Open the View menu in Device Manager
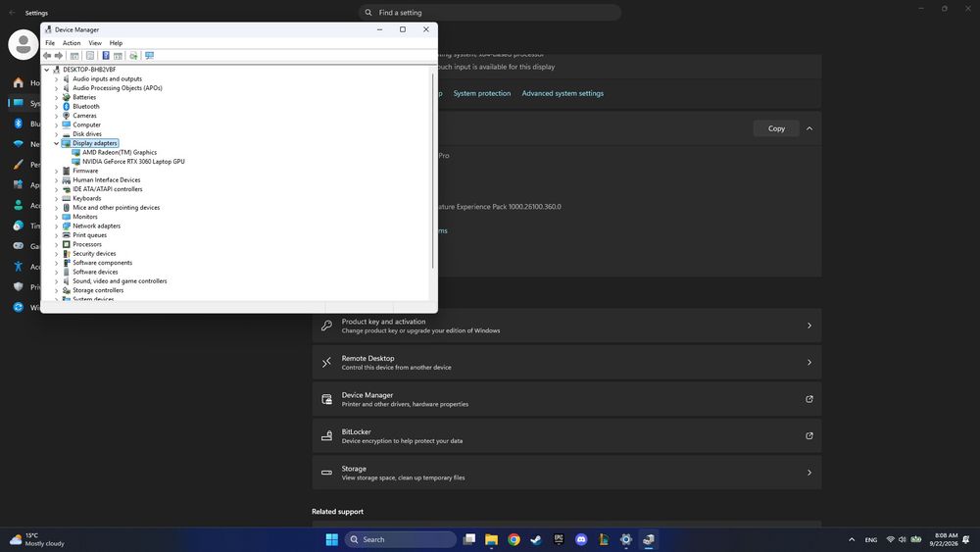Image resolution: width=980 pixels, height=552 pixels. [95, 43]
